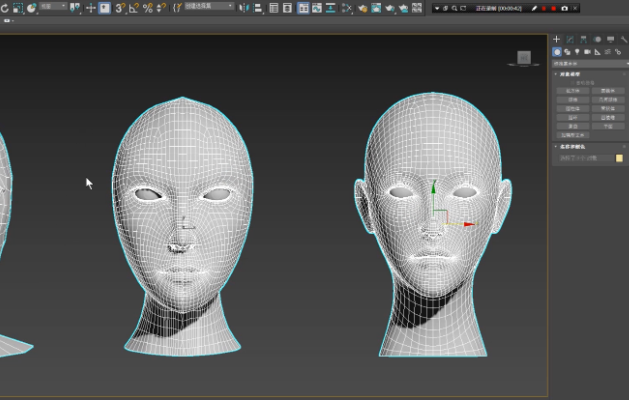The image size is (629, 400).
Task: Select the Cameras category icon
Action: point(586,51)
